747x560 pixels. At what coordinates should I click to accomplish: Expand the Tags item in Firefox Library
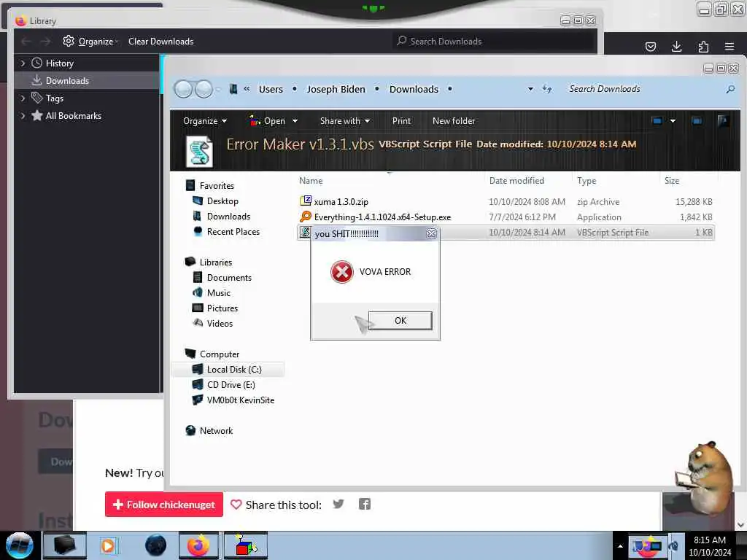pos(23,98)
